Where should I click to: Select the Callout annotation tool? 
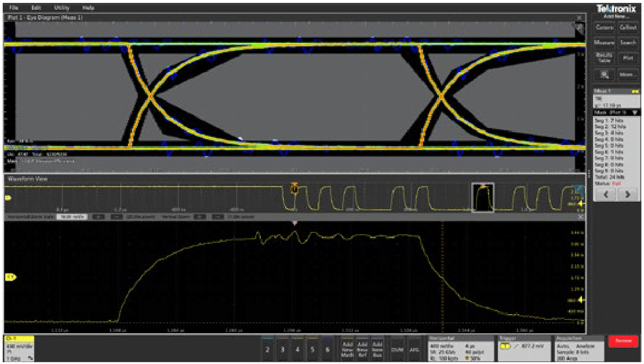(x=628, y=27)
